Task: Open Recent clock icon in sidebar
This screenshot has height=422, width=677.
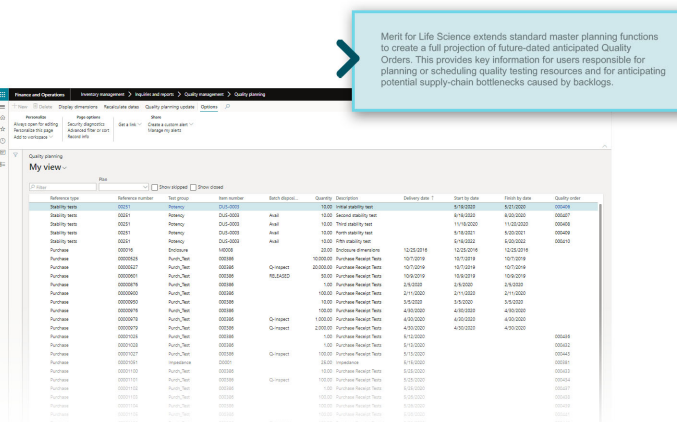Action: pos(3,141)
